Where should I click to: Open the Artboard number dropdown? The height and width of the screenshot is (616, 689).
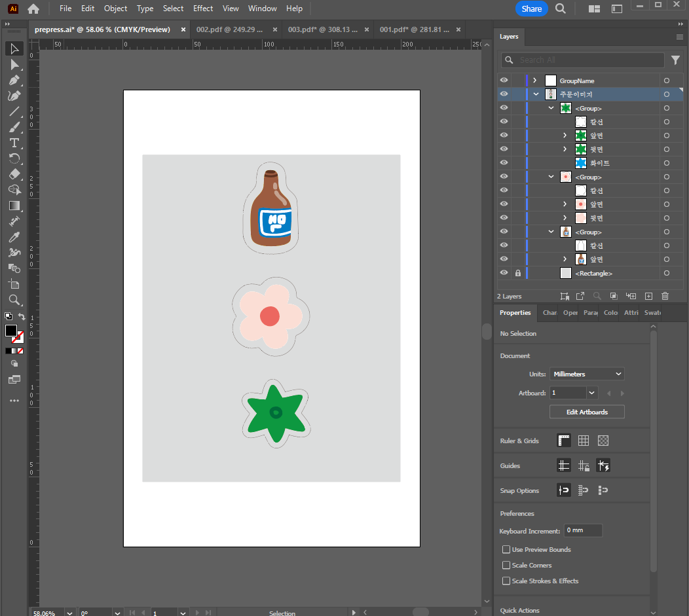592,393
